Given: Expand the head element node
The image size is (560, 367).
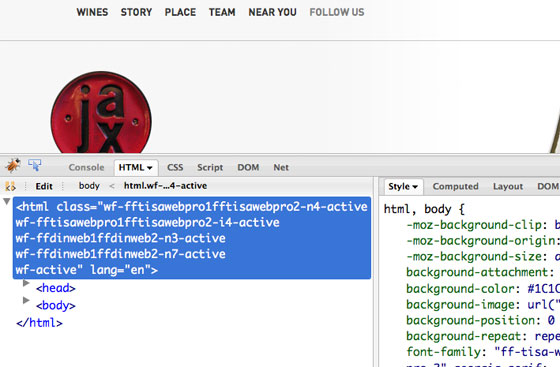Looking at the screenshot, I should tap(26, 283).
